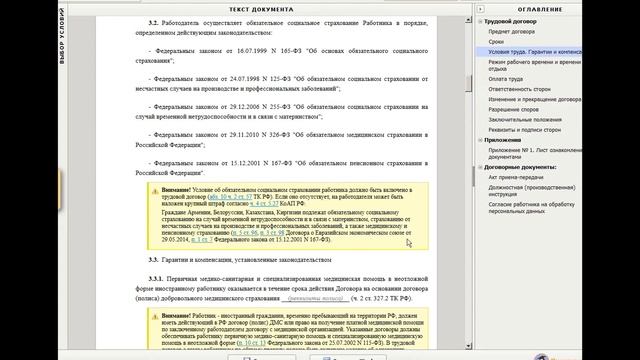
Task: Open Оплата труда section
Action: [x=505, y=79]
